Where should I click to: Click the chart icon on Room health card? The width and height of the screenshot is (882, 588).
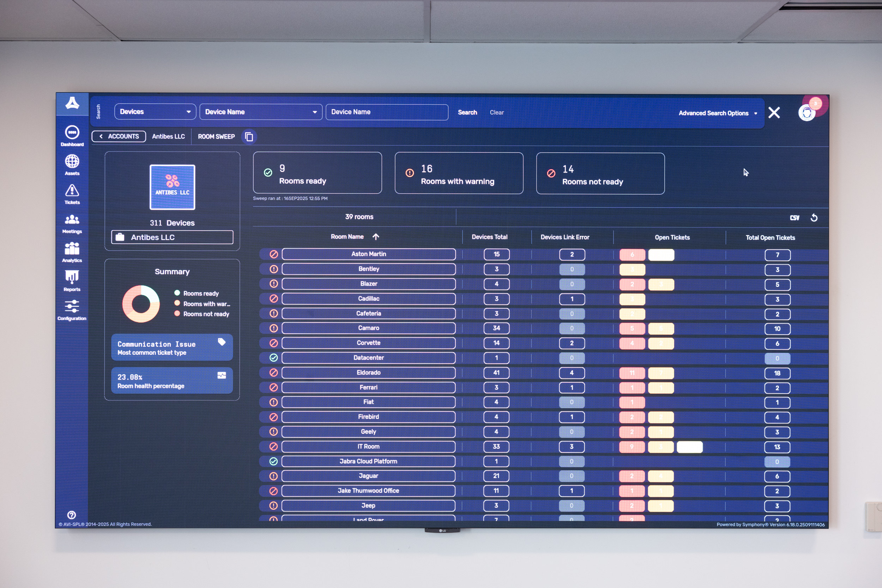click(222, 375)
